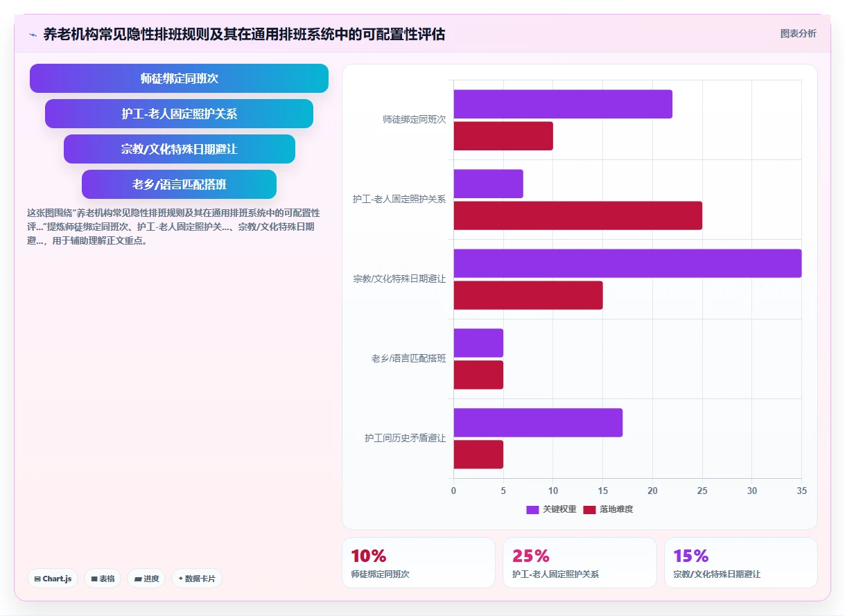Click the 15% 宗教/文化特殊日期避让 data card

741,563
